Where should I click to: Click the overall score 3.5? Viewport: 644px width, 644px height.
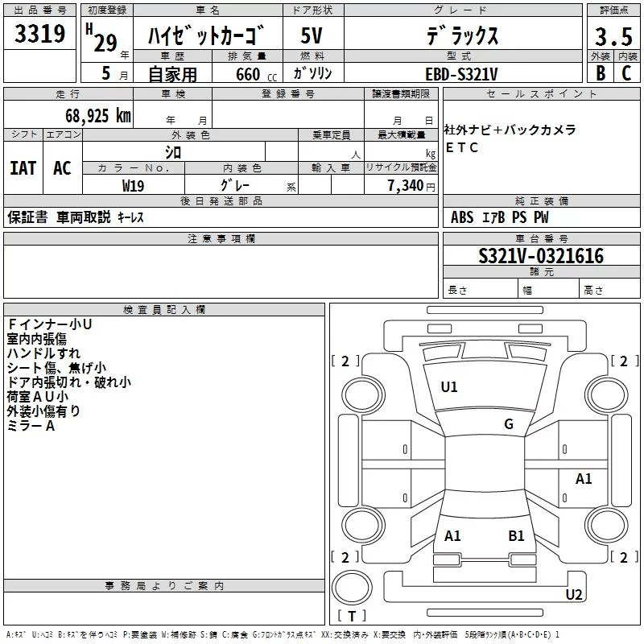[x=613, y=36]
